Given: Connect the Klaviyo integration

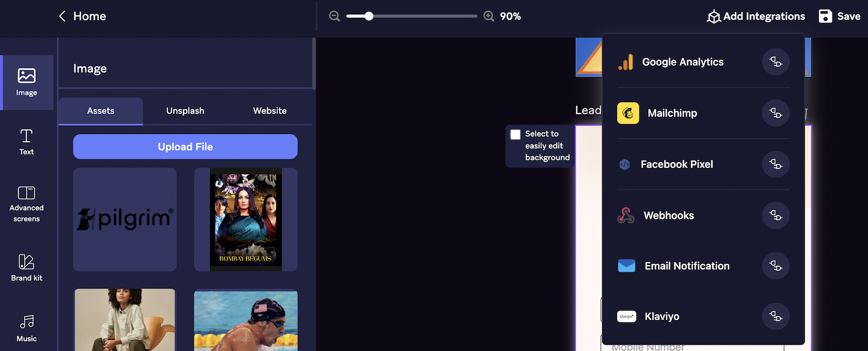Looking at the screenshot, I should (x=776, y=316).
